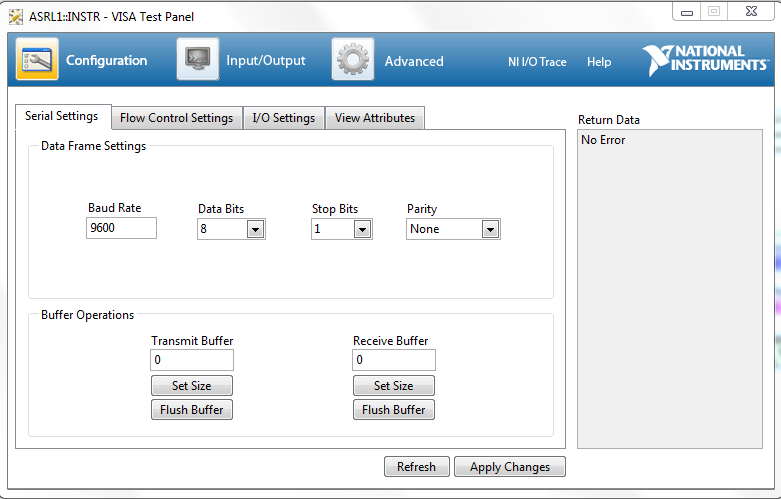Viewport: 781px width, 499px height.
Task: Open the Configuration section icon
Action: click(x=37, y=59)
